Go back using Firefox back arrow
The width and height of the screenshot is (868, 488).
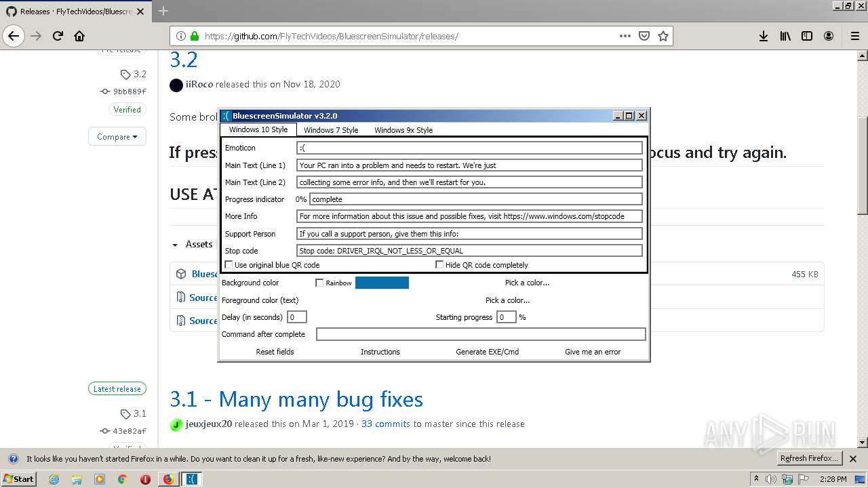14,36
